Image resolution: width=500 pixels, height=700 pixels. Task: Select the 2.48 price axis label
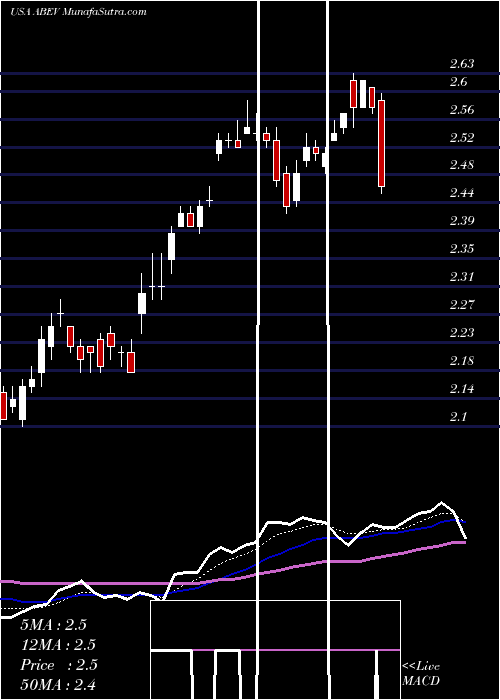(x=462, y=165)
